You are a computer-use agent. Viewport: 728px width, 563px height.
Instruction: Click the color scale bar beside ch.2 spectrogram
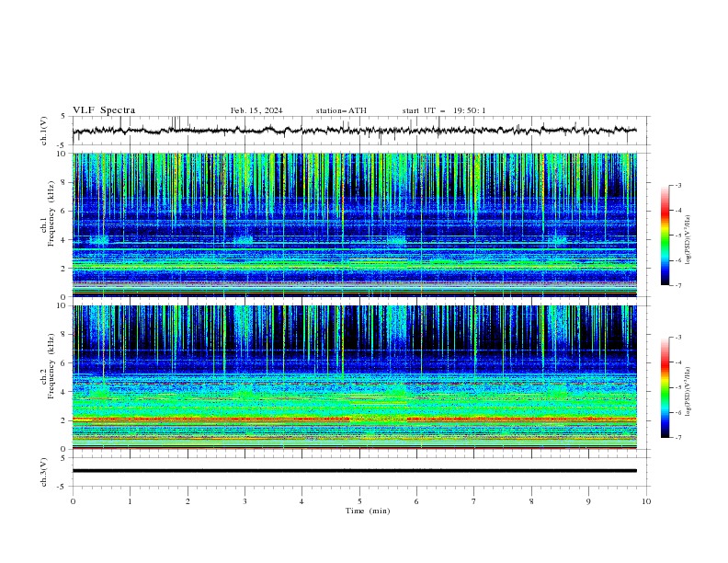[665, 387]
